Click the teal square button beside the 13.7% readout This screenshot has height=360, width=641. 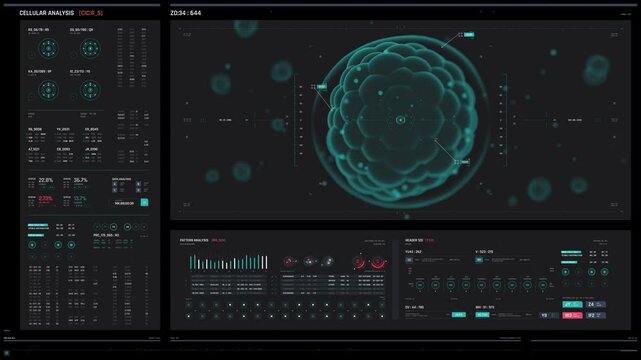click(144, 202)
